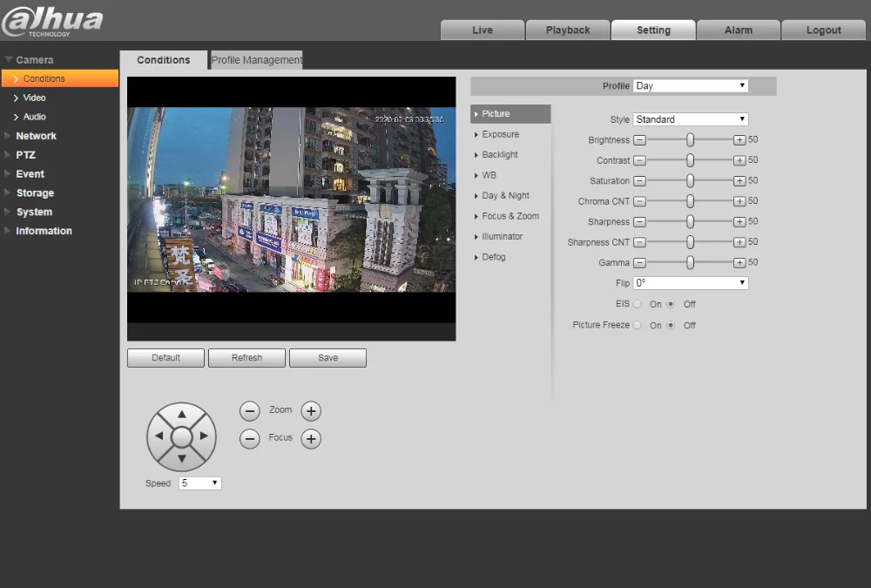Zoom in with the plus icon
Image resolution: width=871 pixels, height=588 pixels.
[x=311, y=411]
